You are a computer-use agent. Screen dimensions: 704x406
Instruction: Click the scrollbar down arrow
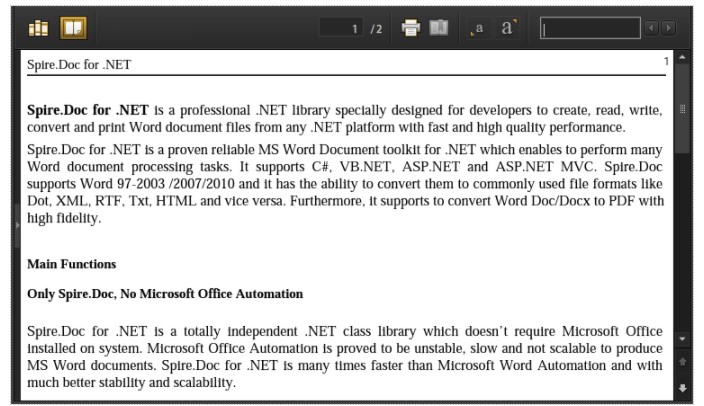[682, 339]
